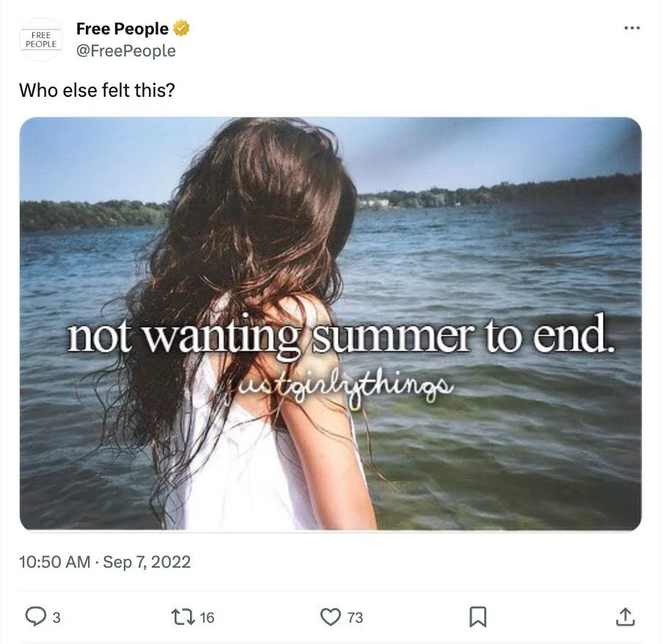Click the Free People display name
The width and height of the screenshot is (663, 644).
click(x=122, y=29)
